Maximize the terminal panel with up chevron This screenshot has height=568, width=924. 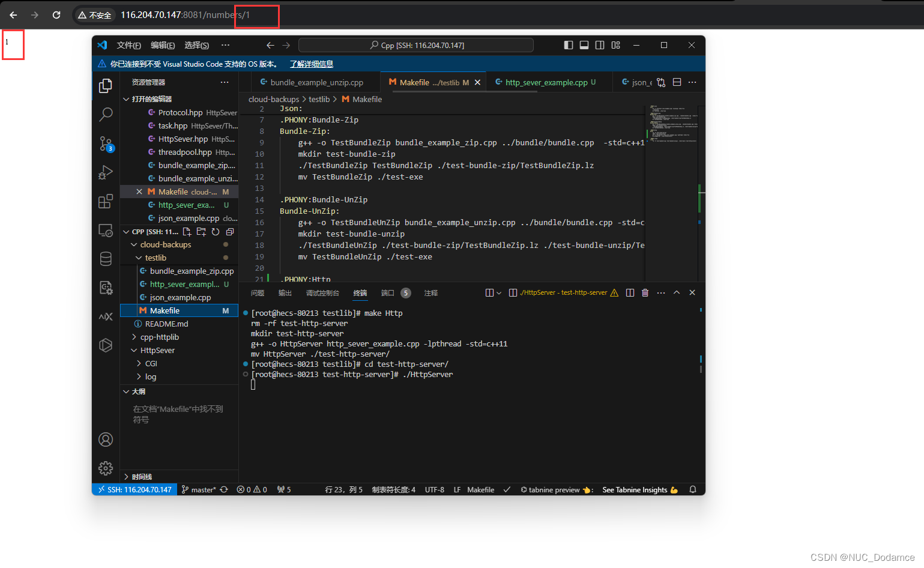click(677, 292)
